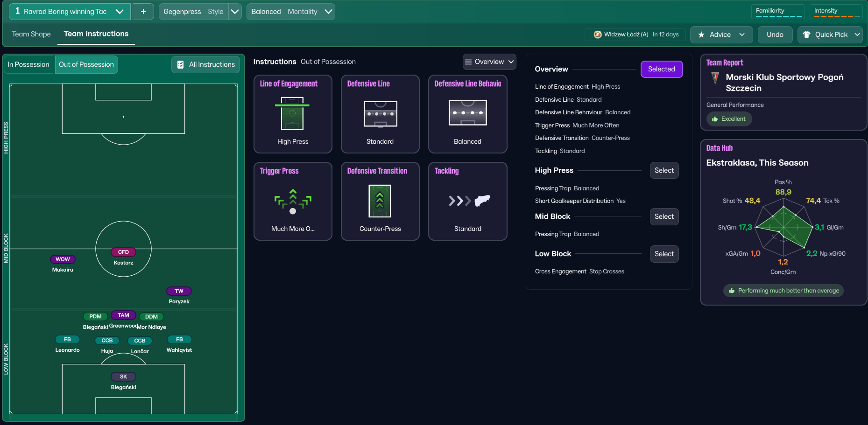Click Select next to High Press
The width and height of the screenshot is (868, 425).
point(664,170)
